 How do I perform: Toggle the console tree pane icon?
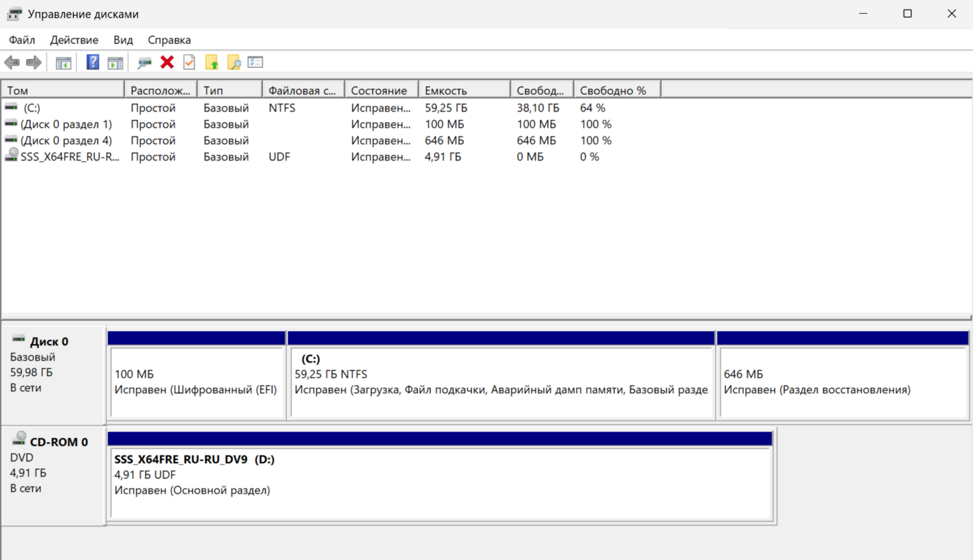pos(64,63)
